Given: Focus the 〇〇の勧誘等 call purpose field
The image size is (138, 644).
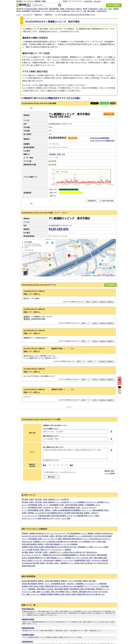Looking at the screenshot, I should [75, 439].
